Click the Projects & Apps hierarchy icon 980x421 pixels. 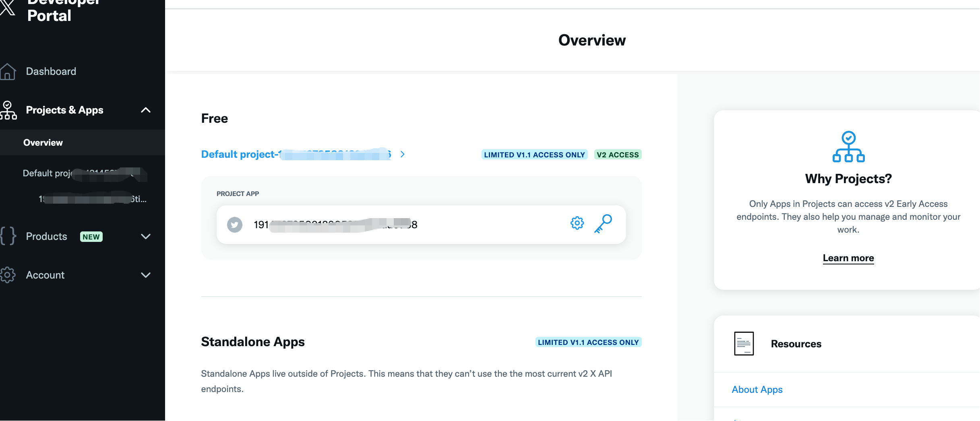[x=8, y=110]
